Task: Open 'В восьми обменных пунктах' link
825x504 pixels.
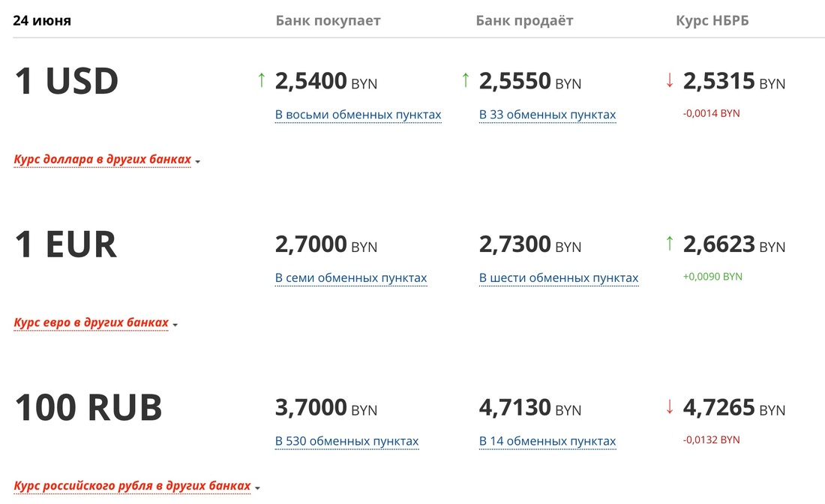Action: point(358,115)
